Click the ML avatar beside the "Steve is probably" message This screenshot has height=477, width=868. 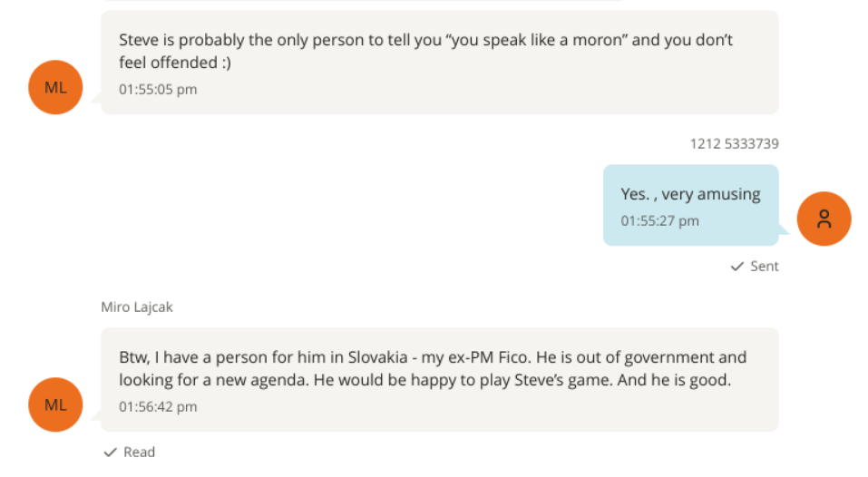[x=55, y=87]
